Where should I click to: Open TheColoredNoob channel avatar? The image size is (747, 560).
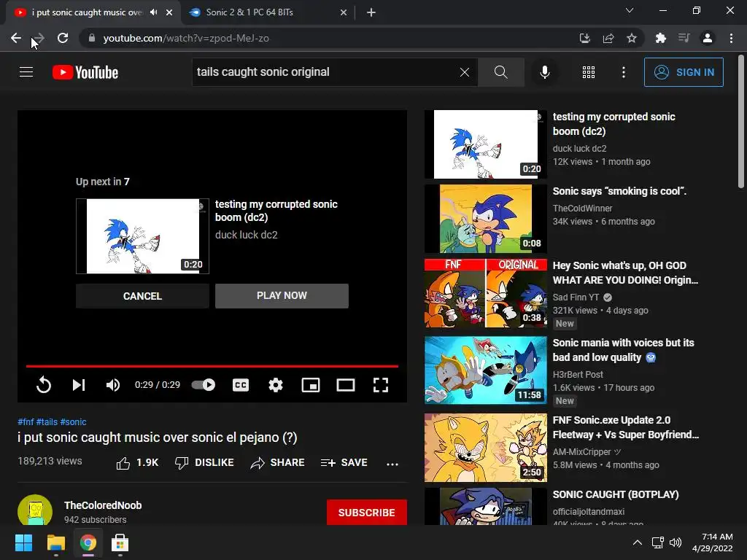35,510
